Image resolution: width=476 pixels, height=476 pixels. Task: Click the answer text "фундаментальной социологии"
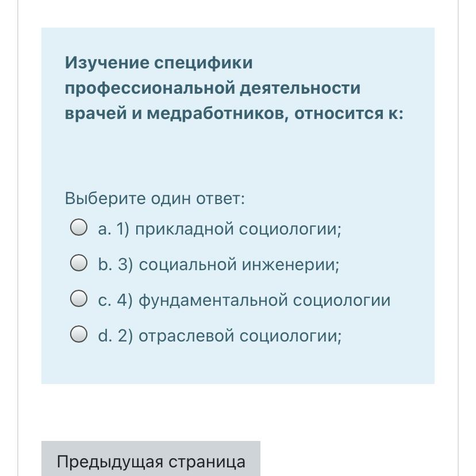pos(264,300)
